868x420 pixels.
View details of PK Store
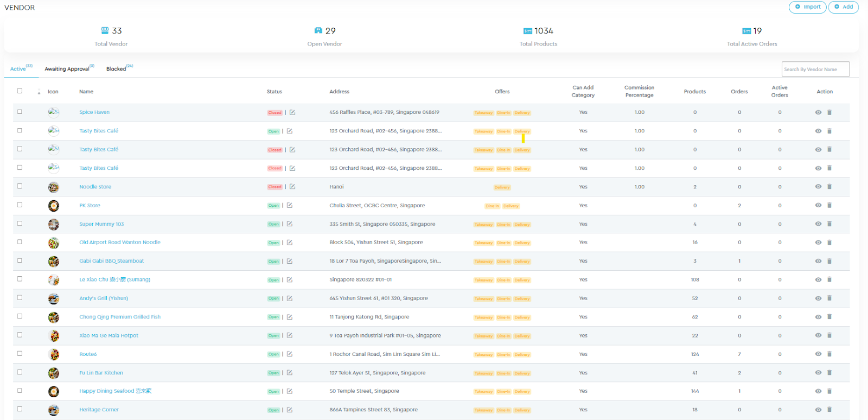coord(818,205)
